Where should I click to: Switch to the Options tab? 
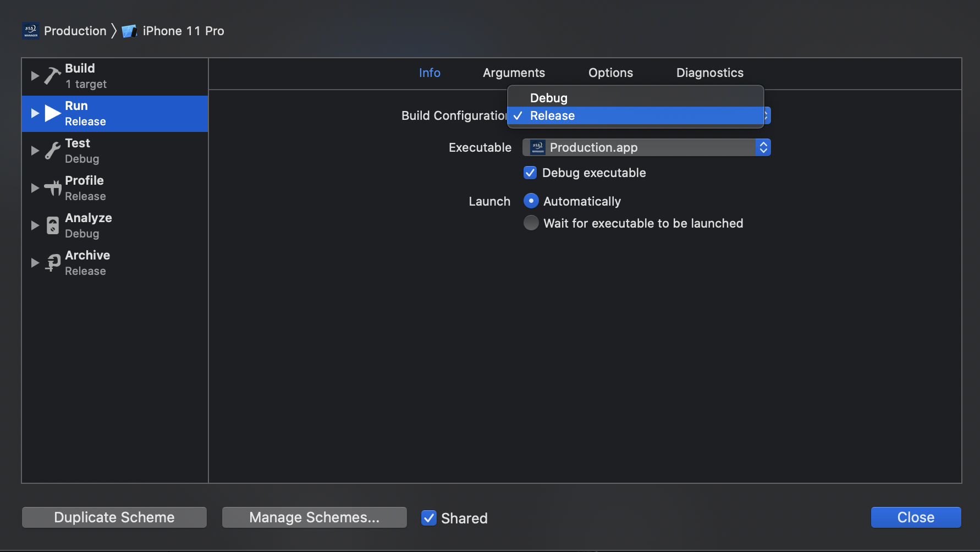pos(610,73)
